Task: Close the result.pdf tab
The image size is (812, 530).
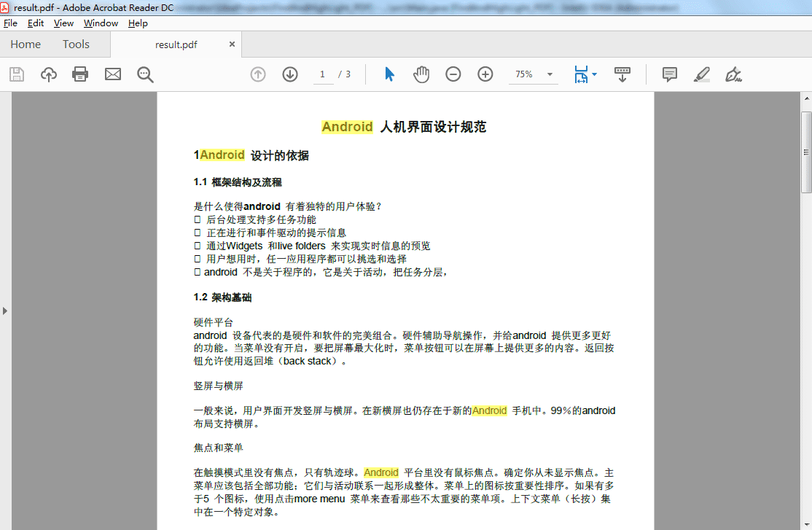Action: (232, 44)
